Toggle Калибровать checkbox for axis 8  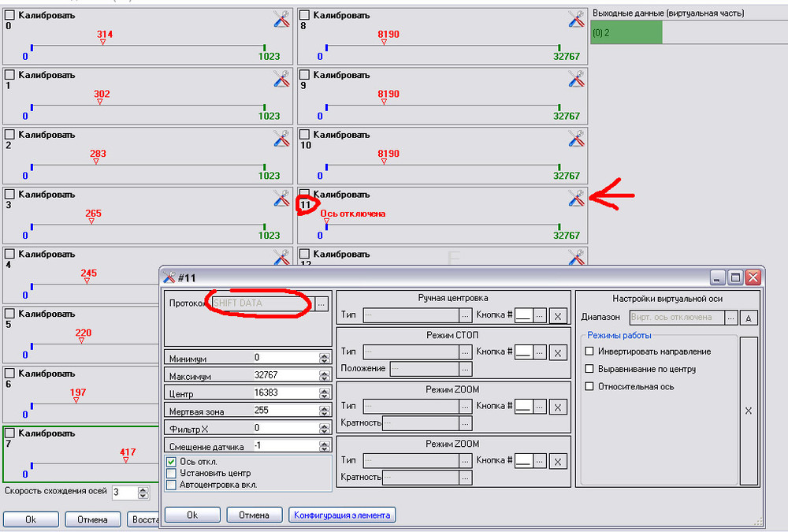click(x=304, y=16)
